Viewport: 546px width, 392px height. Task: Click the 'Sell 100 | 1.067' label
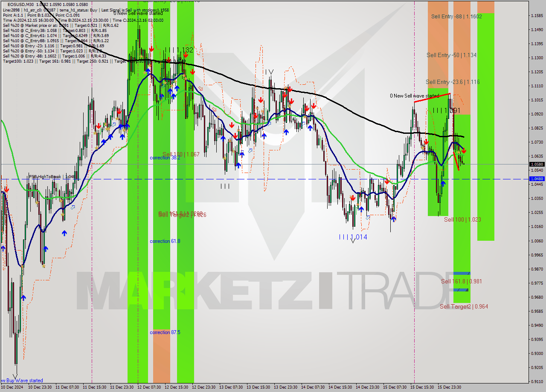[x=181, y=154]
